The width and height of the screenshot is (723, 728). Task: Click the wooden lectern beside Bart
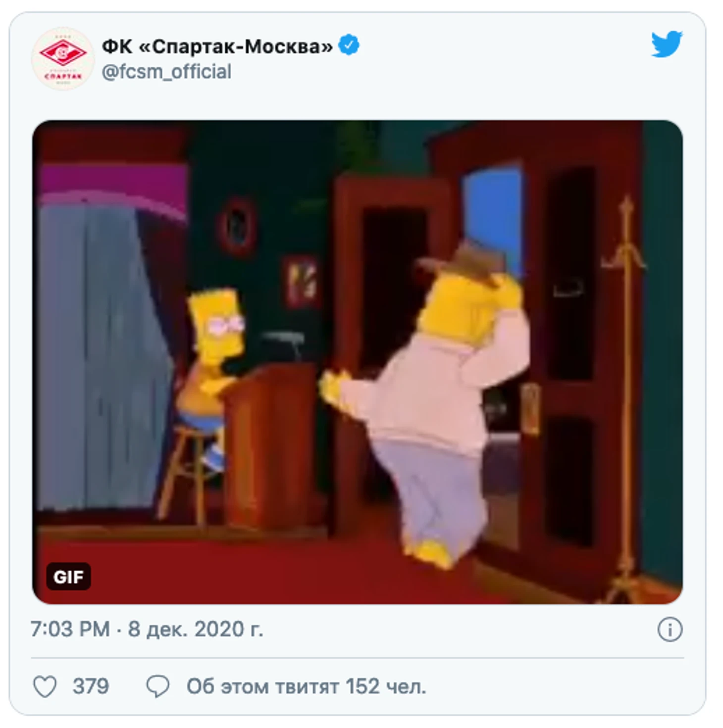[x=271, y=445]
